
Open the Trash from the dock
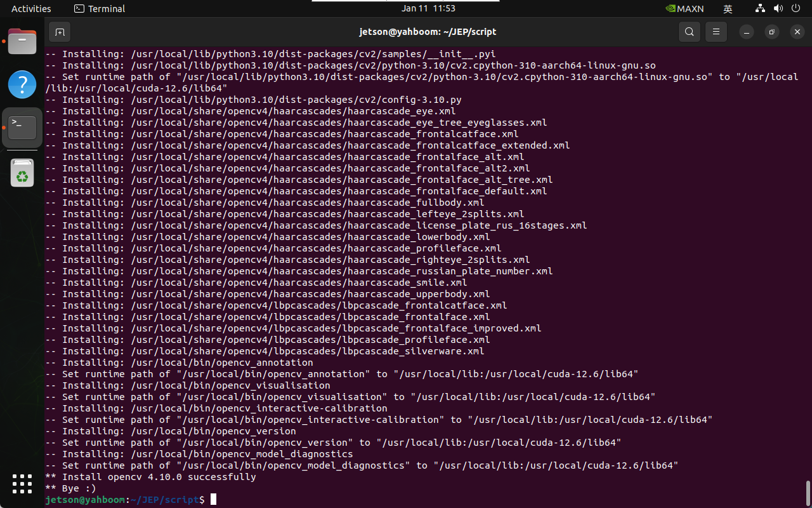point(22,173)
